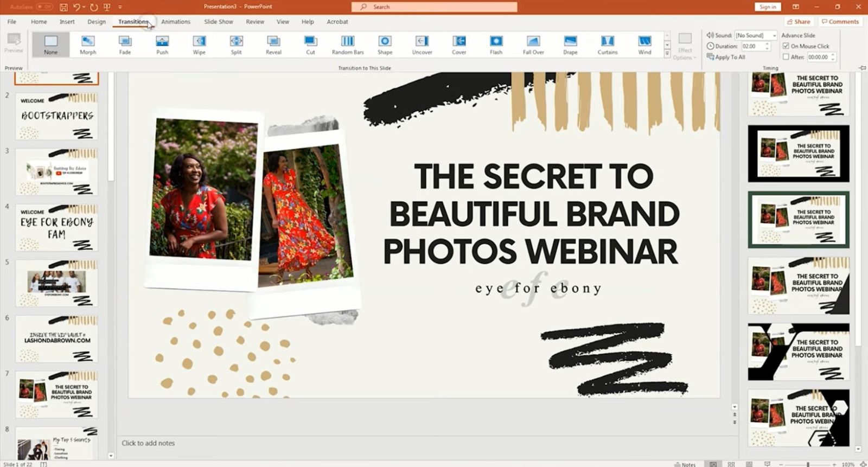868x467 pixels.
Task: Open the Sound dropdown menu
Action: [x=774, y=35]
